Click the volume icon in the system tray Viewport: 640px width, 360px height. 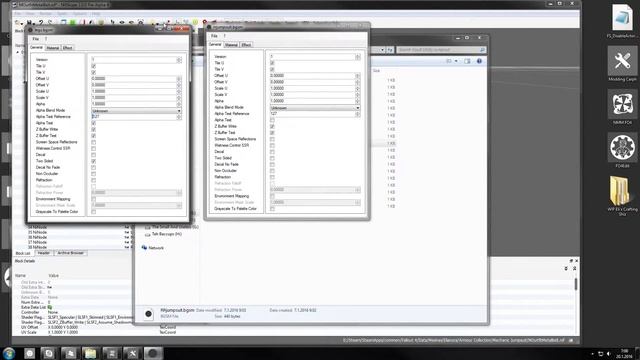click(609, 353)
